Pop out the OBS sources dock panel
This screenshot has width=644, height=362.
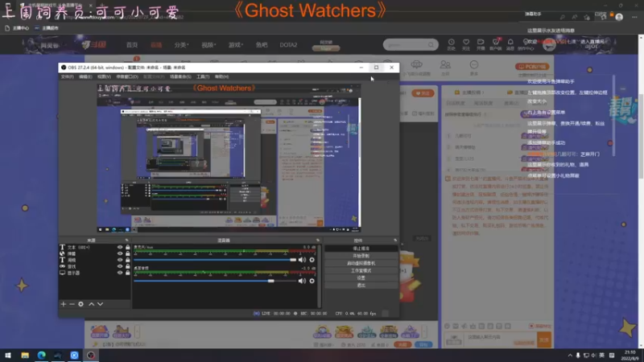pos(126,240)
